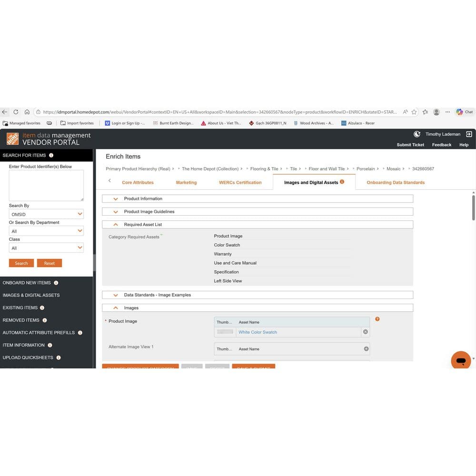476x476 pixels.
Task: Click info icon next to Existing Items
Action: tap(42, 307)
